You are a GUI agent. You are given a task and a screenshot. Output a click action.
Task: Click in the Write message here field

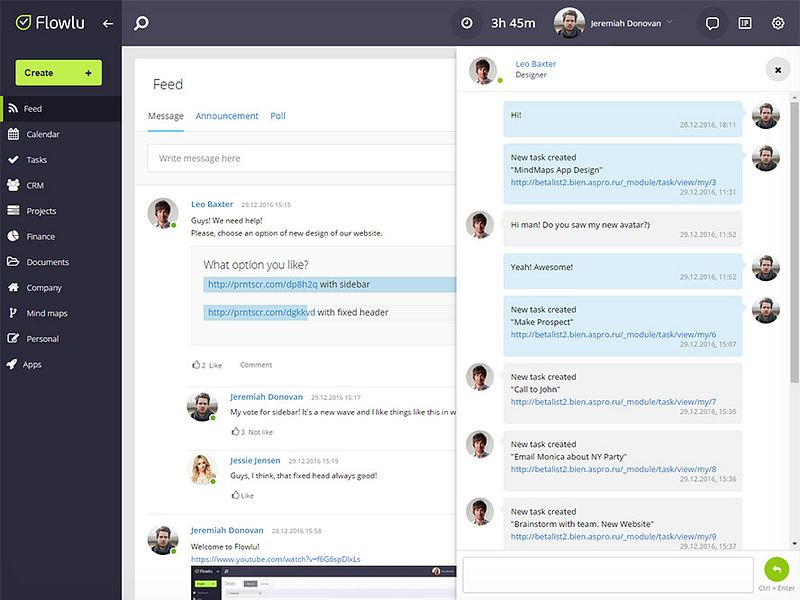coord(302,158)
